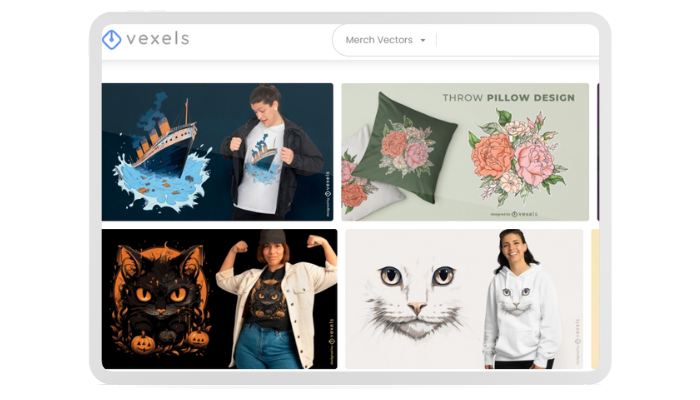Click the white cat eyes illustration

click(x=417, y=297)
